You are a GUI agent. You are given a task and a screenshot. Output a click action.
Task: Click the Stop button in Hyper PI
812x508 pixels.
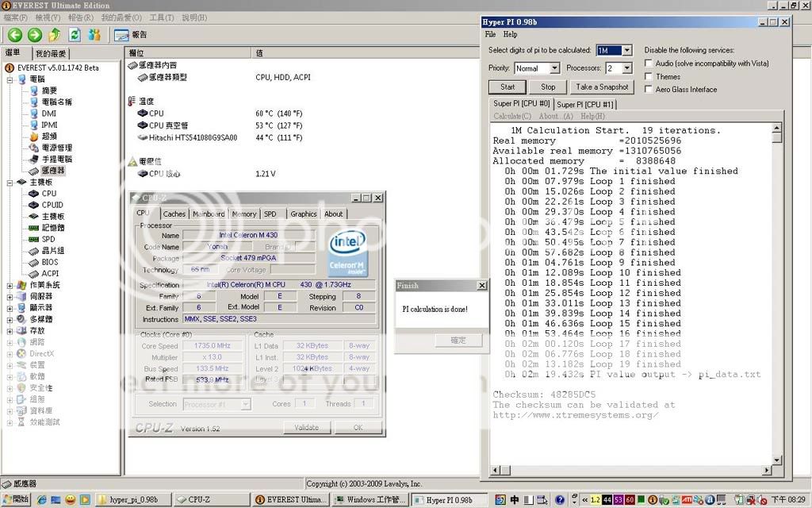tap(548, 87)
